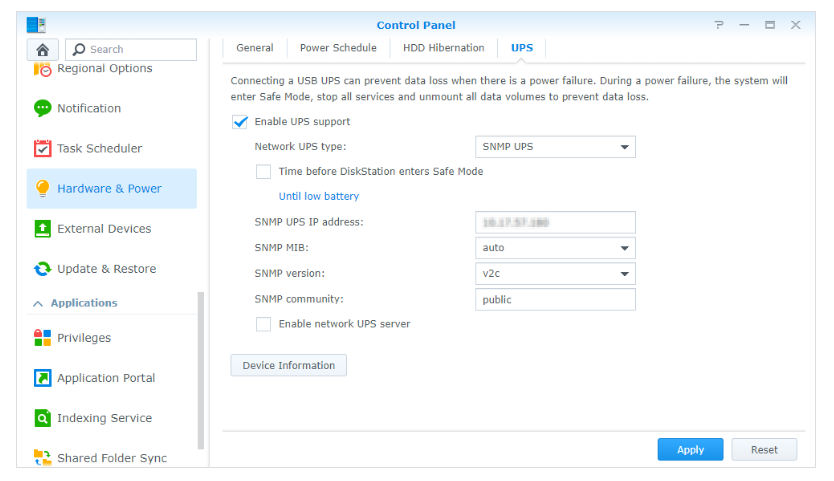Go to Control Panel home icon
834x481 pixels.
click(43, 49)
